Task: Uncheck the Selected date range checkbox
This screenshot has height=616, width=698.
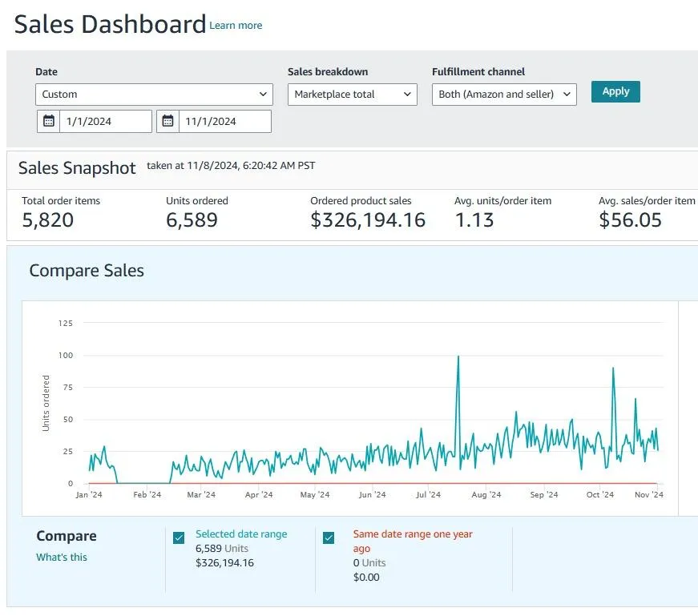Action: (179, 537)
